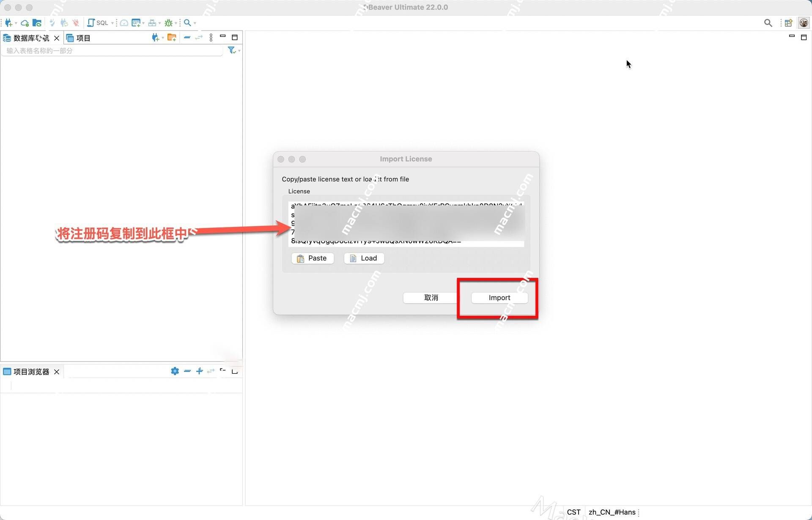Maximize the database navigator panel

tap(235, 37)
